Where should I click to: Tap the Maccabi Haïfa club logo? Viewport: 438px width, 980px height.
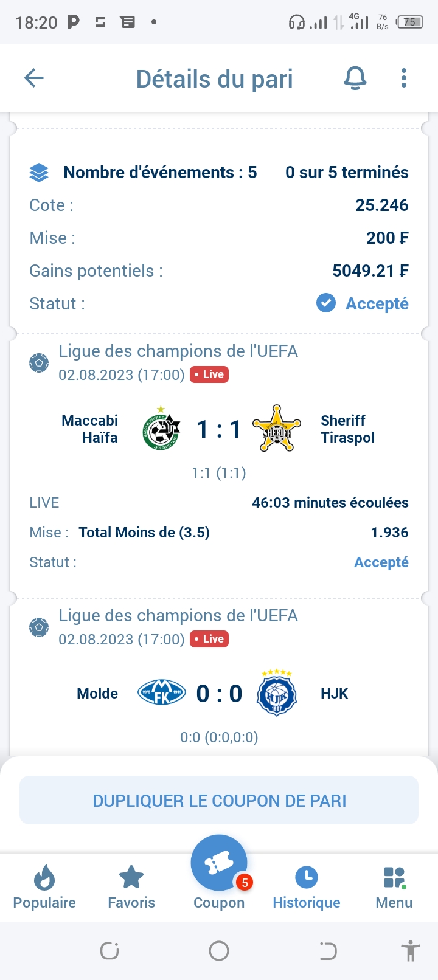point(161,430)
